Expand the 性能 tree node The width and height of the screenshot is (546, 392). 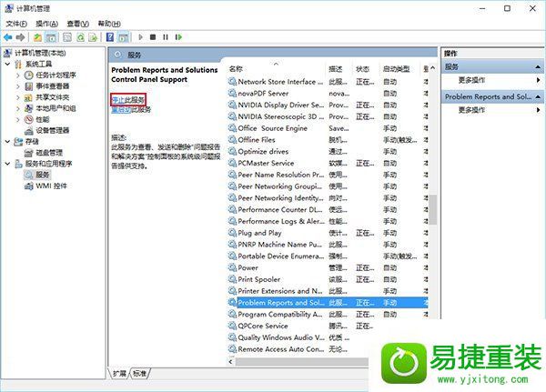[18, 119]
